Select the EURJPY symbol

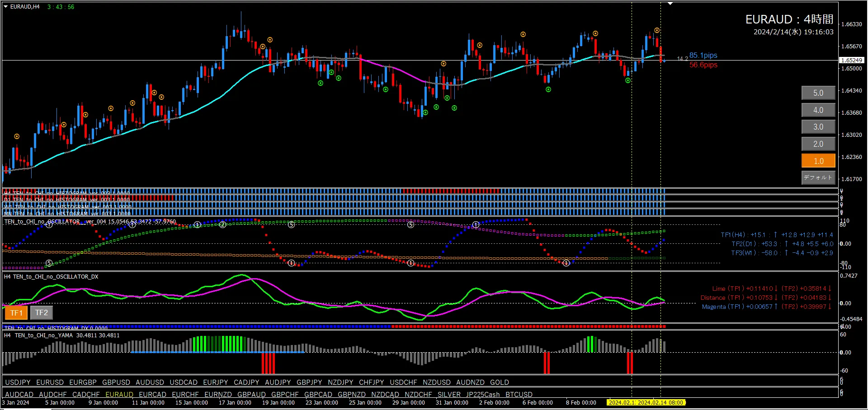pyautogui.click(x=216, y=382)
